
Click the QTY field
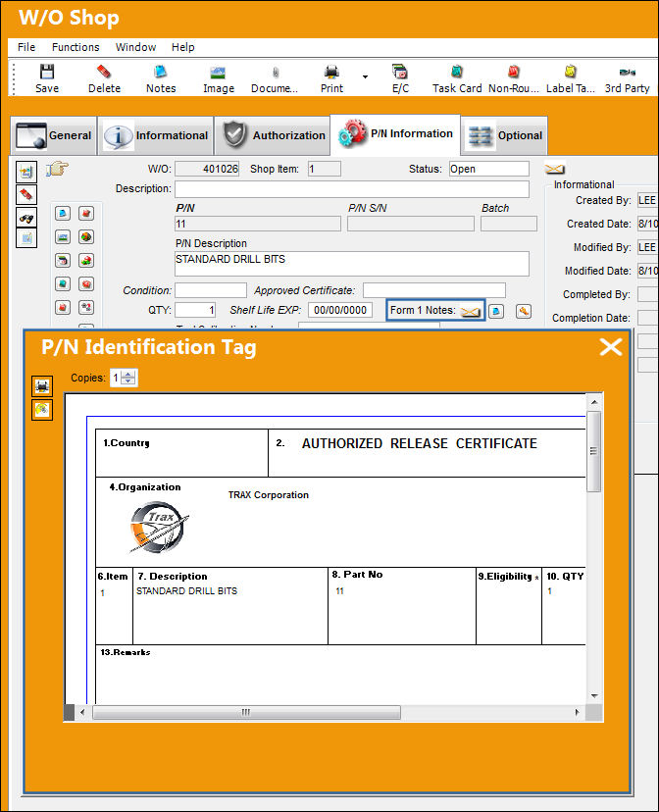point(195,310)
